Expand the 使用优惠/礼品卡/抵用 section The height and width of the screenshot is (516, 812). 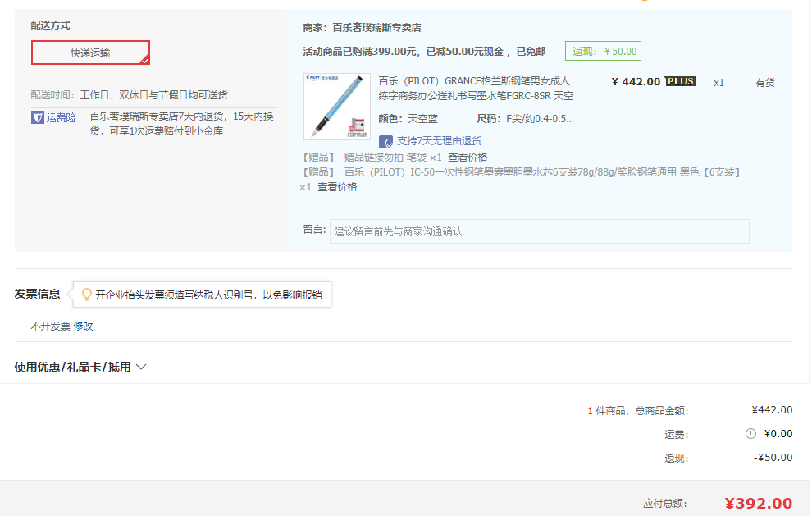tap(80, 367)
